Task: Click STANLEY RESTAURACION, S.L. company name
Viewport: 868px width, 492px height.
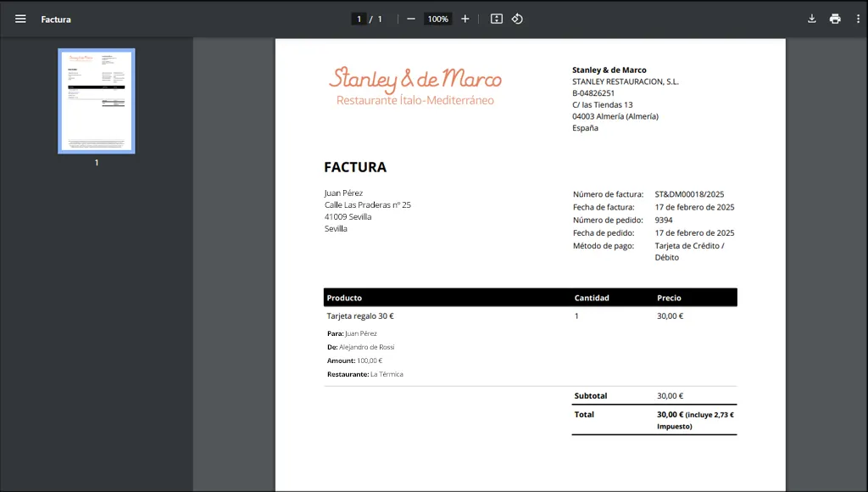Action: coord(626,81)
